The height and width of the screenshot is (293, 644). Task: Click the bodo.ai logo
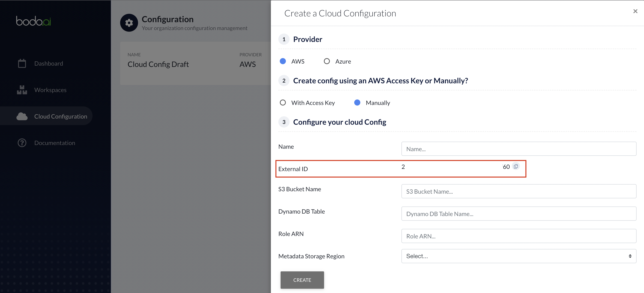34,21
